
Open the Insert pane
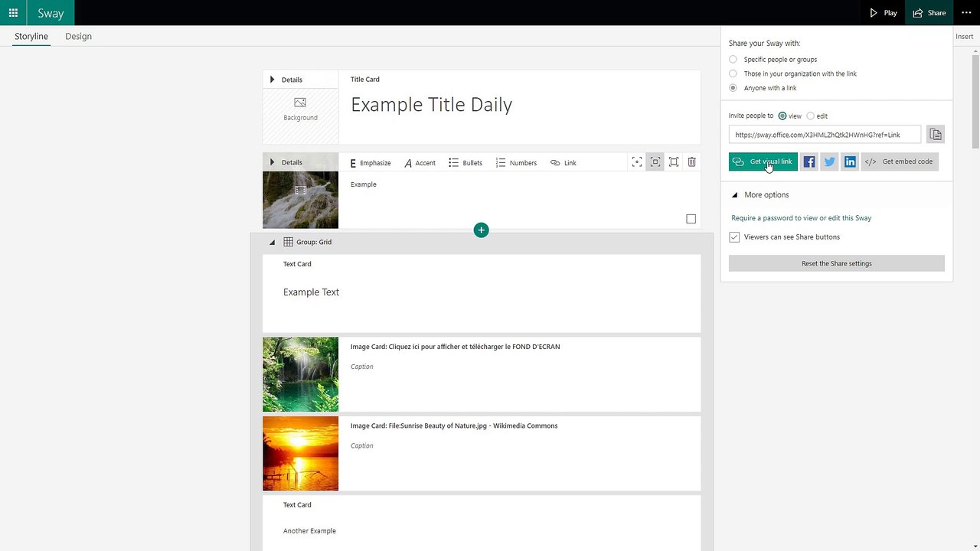coord(964,36)
